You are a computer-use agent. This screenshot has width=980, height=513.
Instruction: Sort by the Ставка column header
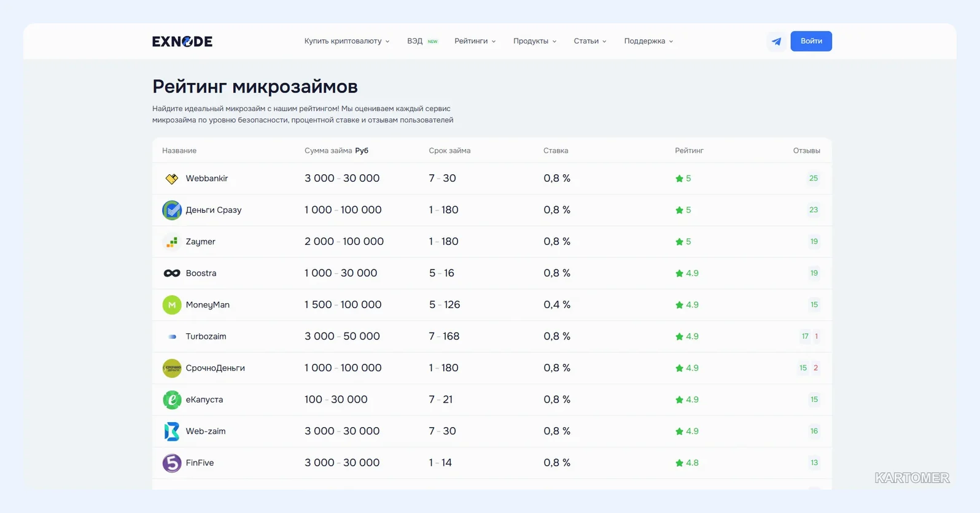[x=556, y=150]
